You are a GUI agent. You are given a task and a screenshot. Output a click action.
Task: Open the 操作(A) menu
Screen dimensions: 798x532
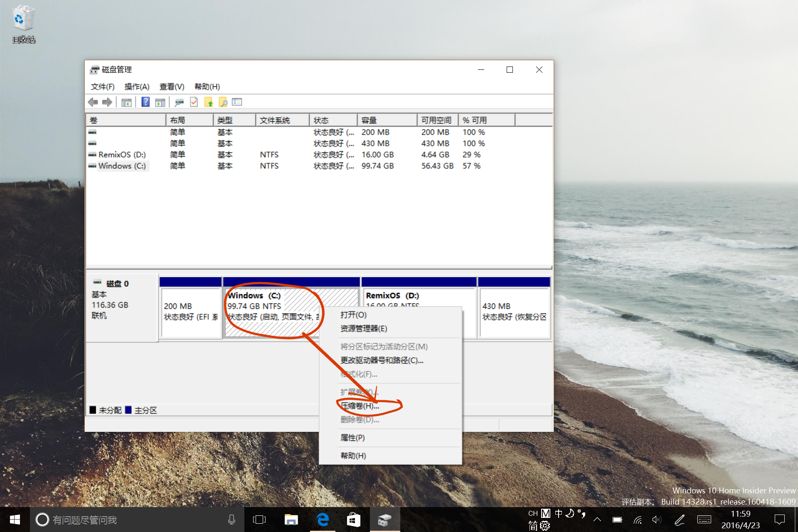pos(137,86)
